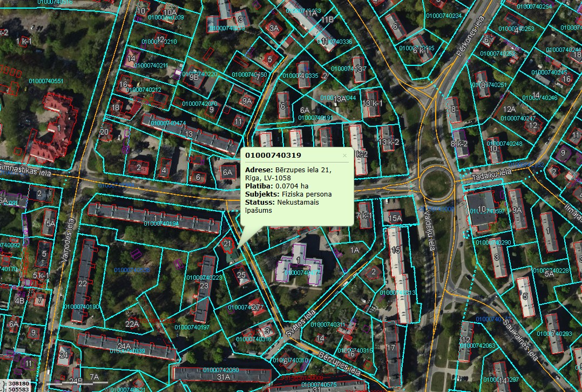Select the popup title 01000740319
Screen dimensions: 582x392
point(273,155)
